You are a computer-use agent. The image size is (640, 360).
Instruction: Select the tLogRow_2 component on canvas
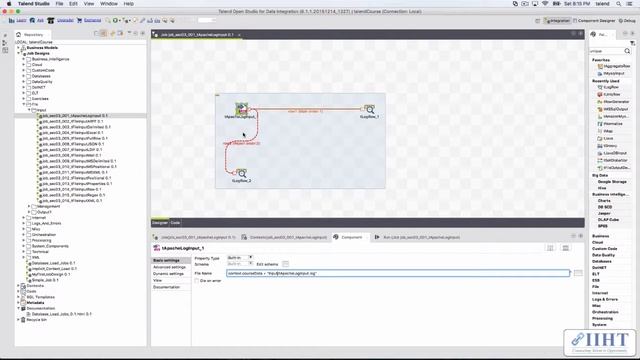[x=241, y=173]
